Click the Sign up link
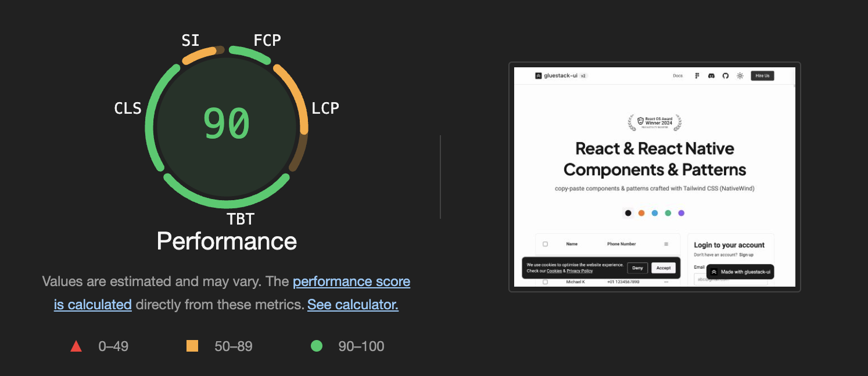The image size is (868, 376). click(745, 255)
